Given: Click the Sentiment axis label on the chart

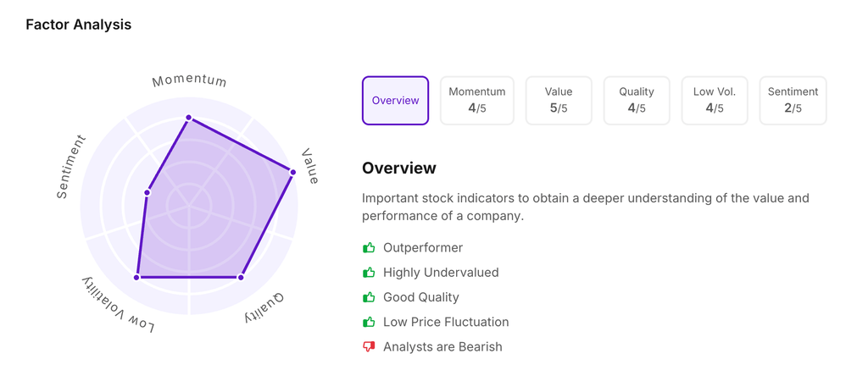Looking at the screenshot, I should pyautogui.click(x=71, y=167).
